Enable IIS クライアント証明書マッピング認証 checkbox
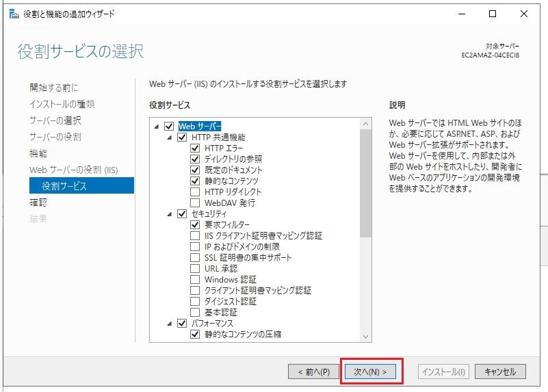 195,235
